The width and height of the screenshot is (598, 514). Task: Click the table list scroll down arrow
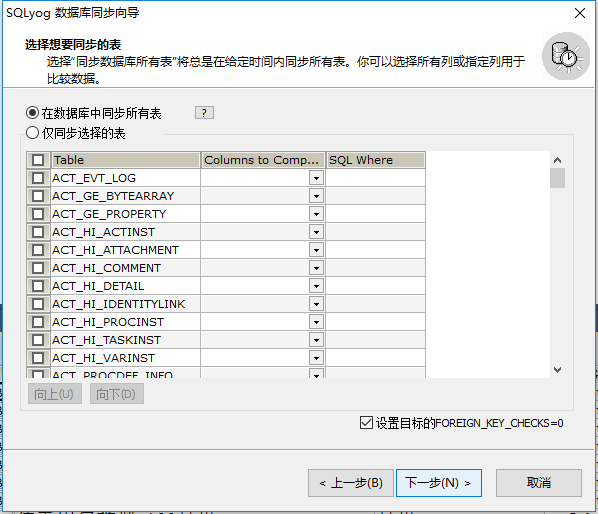pyautogui.click(x=557, y=369)
